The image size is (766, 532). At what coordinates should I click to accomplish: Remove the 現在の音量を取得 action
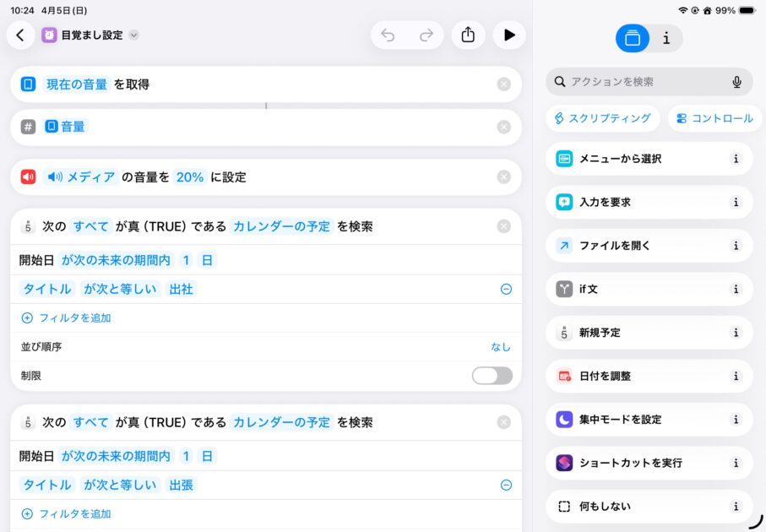504,84
